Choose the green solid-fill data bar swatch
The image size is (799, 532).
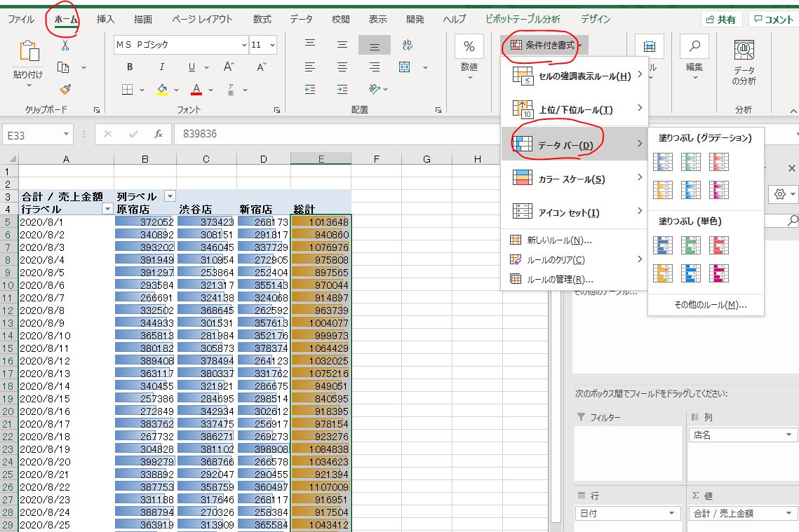pos(692,245)
